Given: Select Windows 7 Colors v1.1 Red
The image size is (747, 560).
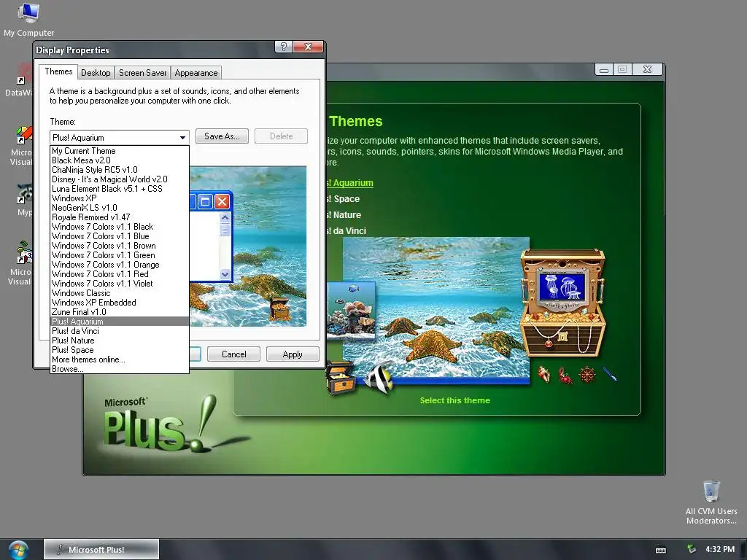Looking at the screenshot, I should coord(119,274).
